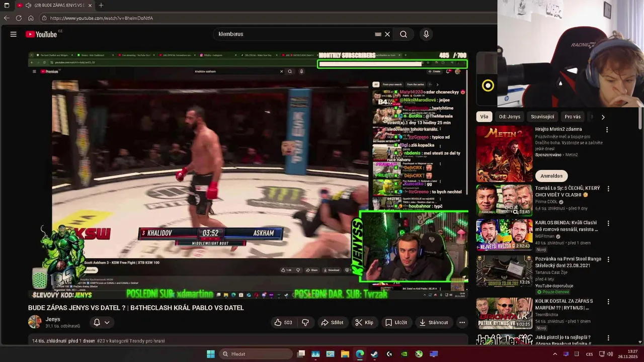Go back with browser back arrow
This screenshot has height=362, width=644.
point(7,18)
